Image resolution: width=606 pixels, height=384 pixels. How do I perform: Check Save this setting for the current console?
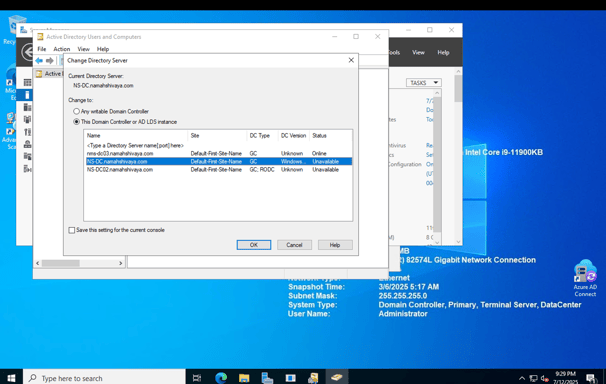coord(72,230)
